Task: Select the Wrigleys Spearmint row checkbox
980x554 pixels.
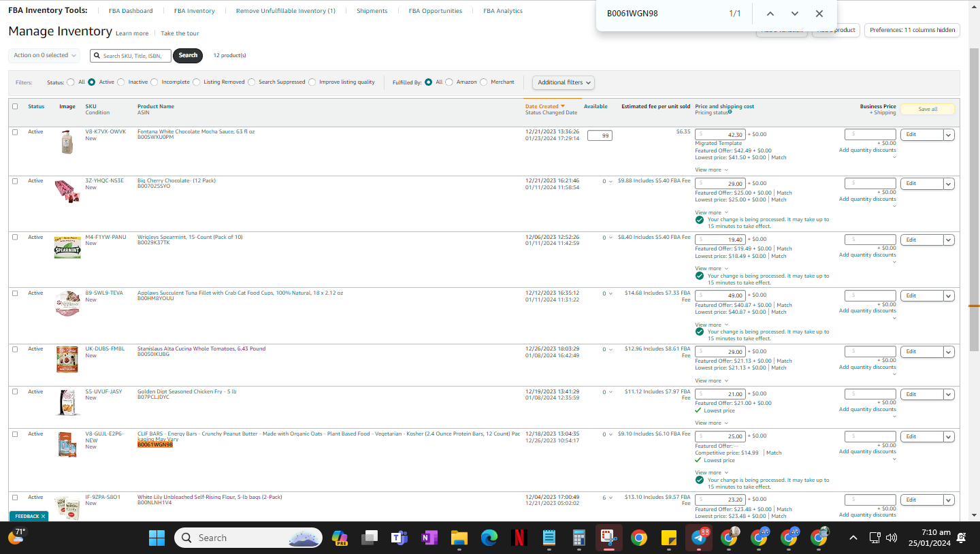Action: point(15,238)
